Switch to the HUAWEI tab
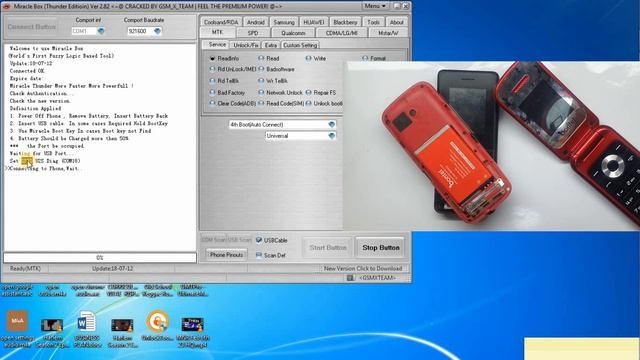The width and height of the screenshot is (640, 360). pos(314,22)
